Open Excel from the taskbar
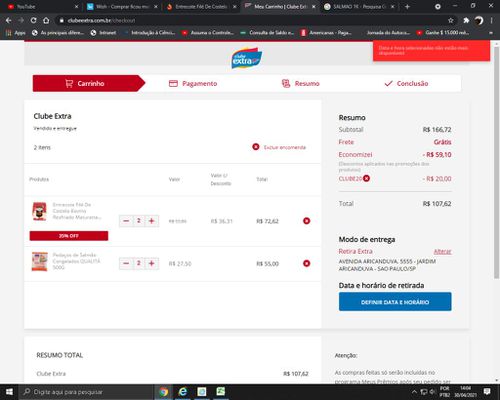Image resolution: width=500 pixels, height=400 pixels. (221, 392)
